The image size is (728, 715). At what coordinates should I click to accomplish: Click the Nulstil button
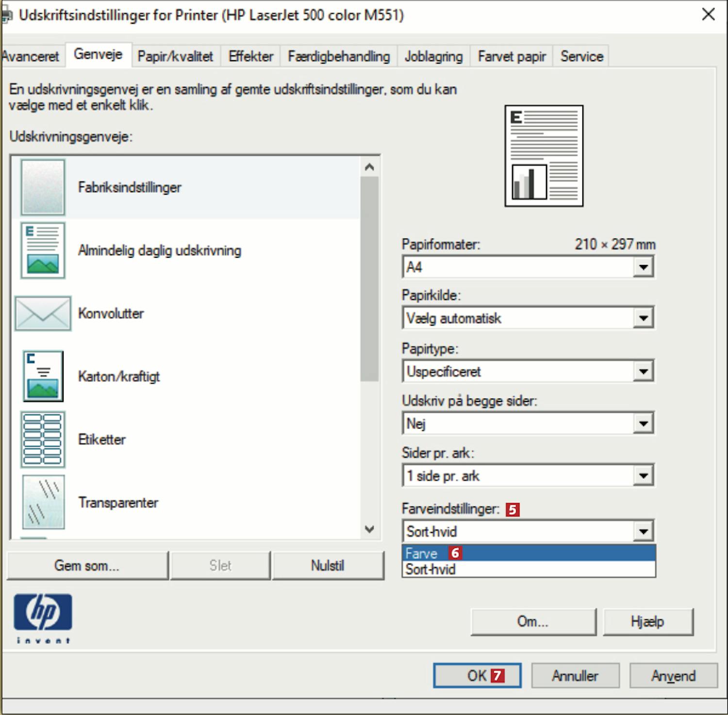(328, 565)
